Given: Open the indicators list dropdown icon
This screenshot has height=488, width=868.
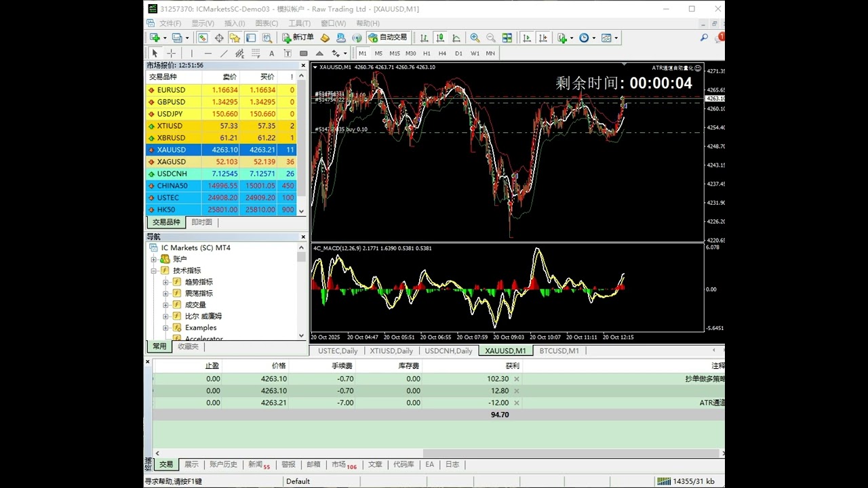Looking at the screenshot, I should 565,38.
